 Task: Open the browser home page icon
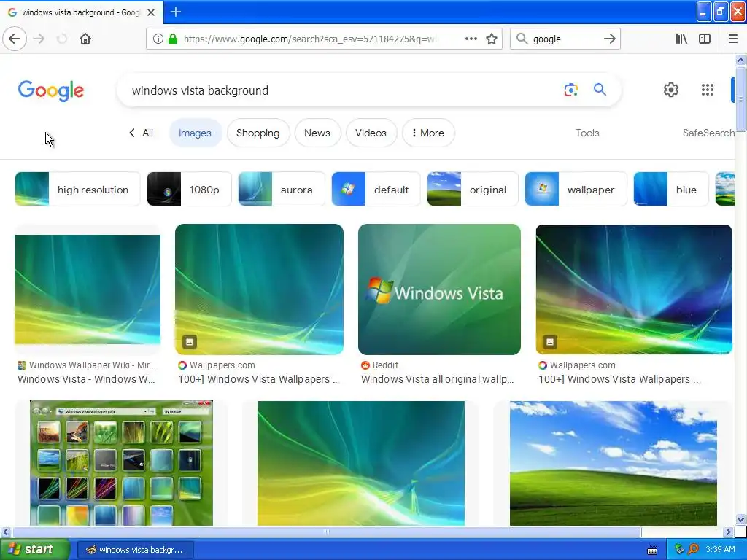[x=85, y=39]
